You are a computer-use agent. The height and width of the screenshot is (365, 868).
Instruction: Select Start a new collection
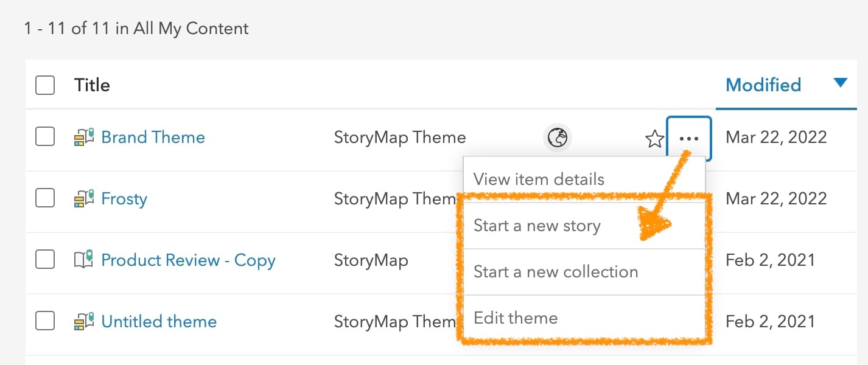point(556,272)
